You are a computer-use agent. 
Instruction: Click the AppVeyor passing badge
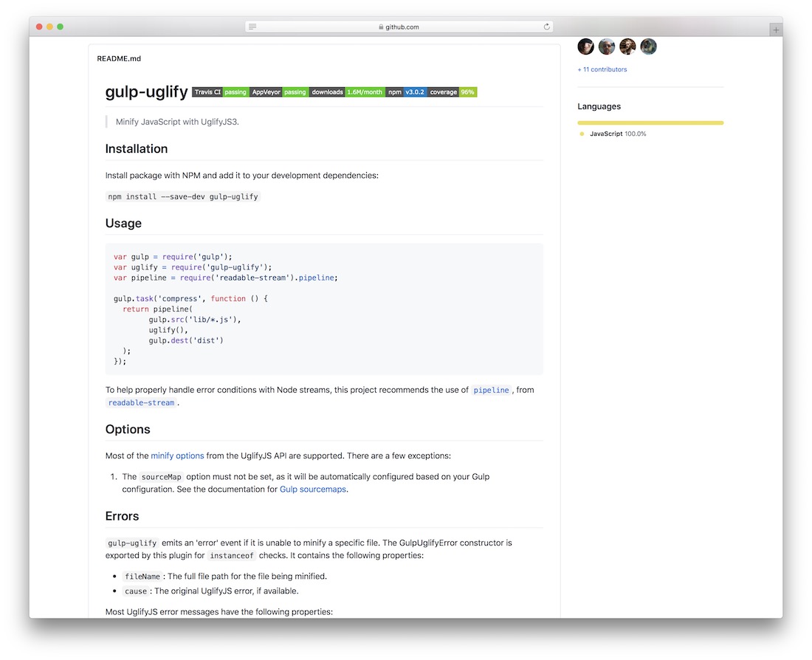[278, 92]
